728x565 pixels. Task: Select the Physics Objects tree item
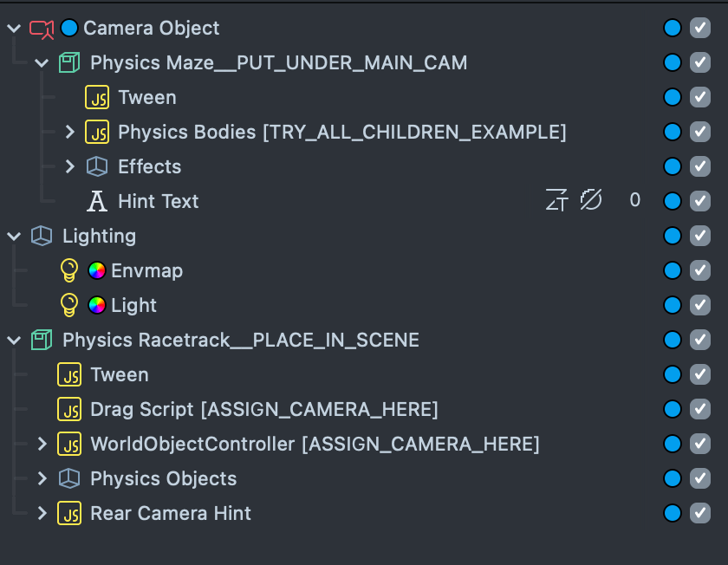[x=163, y=478]
